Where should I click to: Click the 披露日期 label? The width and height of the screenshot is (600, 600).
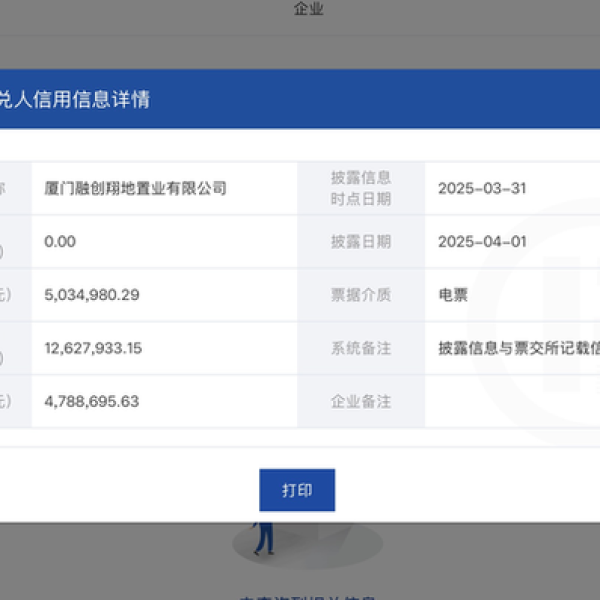click(x=361, y=241)
